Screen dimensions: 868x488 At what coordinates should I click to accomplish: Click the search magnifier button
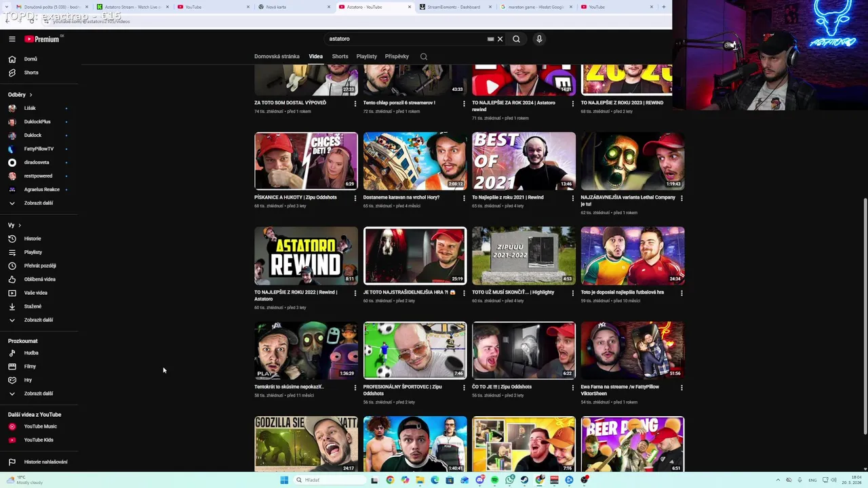click(516, 39)
